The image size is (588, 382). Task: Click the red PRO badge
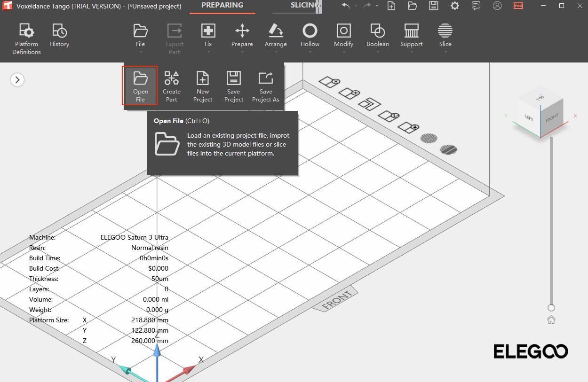coord(518,6)
